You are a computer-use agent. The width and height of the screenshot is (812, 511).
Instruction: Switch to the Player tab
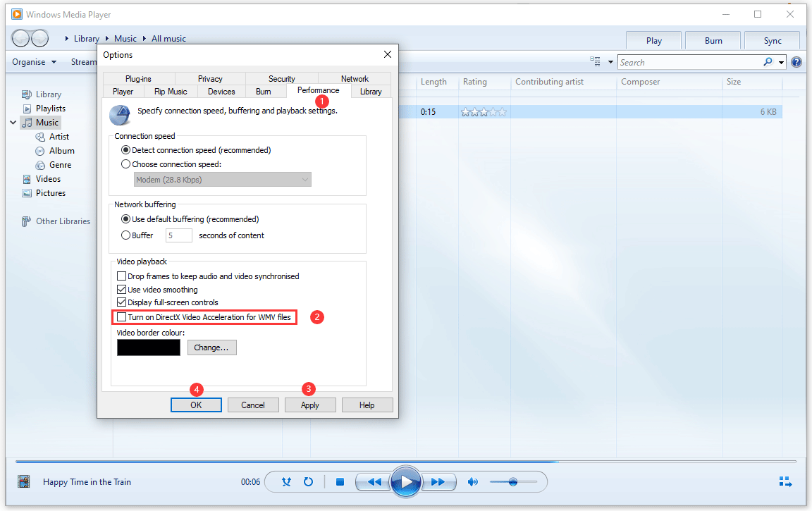123,92
